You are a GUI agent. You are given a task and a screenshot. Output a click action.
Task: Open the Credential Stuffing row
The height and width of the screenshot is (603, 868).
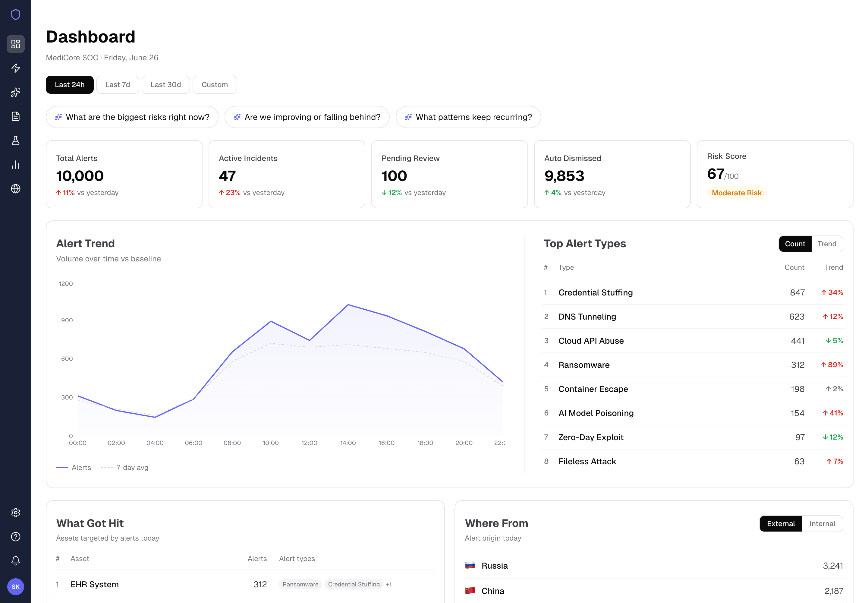[693, 292]
